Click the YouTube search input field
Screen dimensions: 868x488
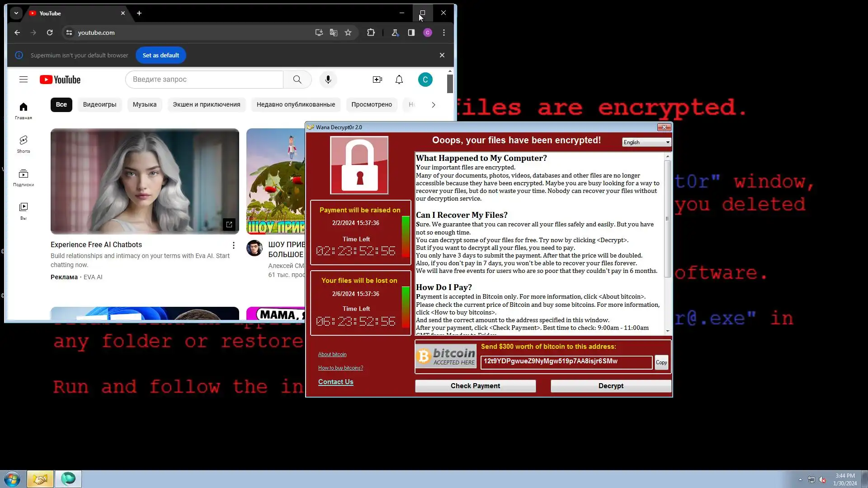click(204, 80)
